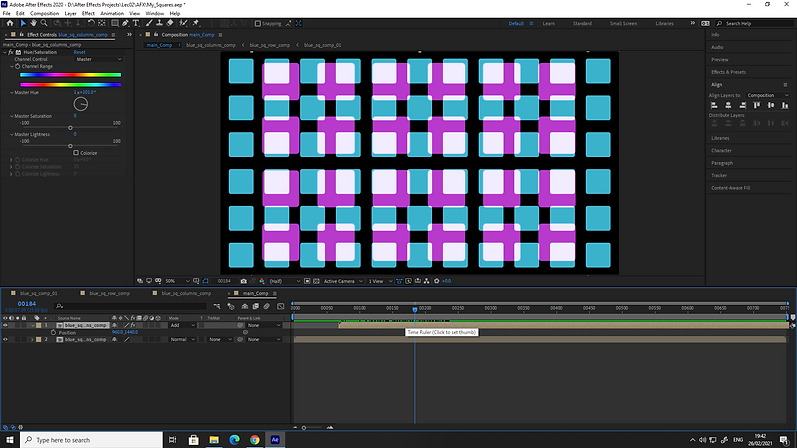The width and height of the screenshot is (797, 448).
Task: Select the Brush tool
Action: pos(149,23)
